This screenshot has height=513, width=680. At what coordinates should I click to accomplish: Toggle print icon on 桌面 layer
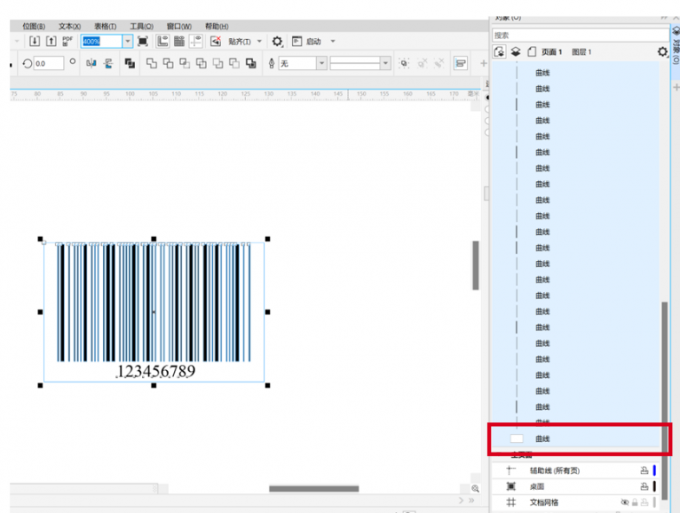644,486
